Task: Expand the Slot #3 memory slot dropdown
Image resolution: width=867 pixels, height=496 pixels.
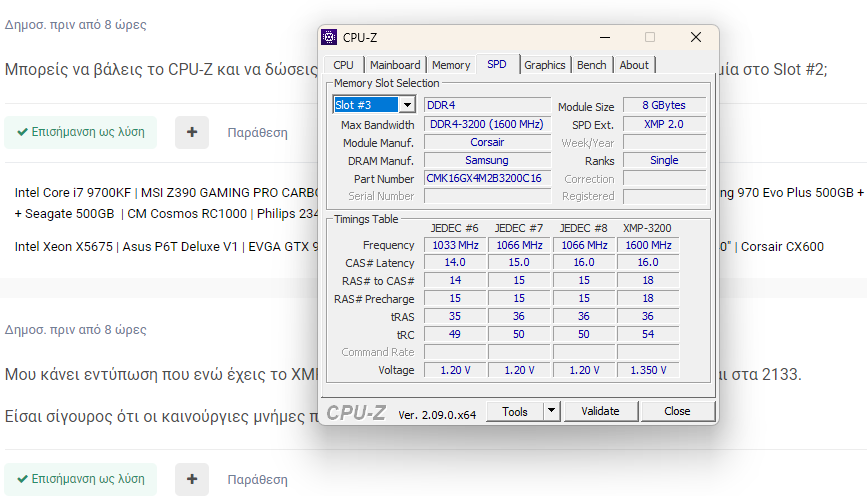Action: [407, 105]
